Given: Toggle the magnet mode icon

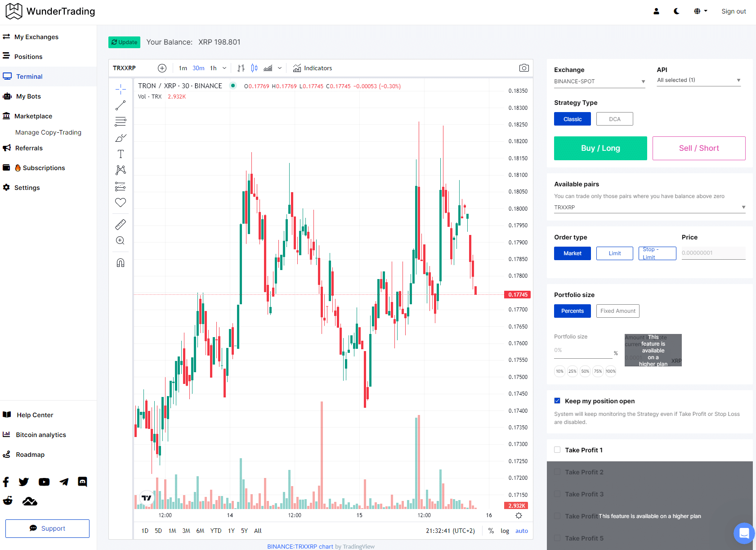Looking at the screenshot, I should coord(121,262).
